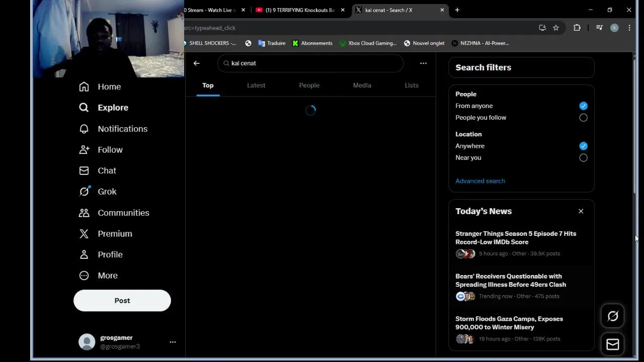Close the 9 TERRIFYING Knockouts tab

click(x=343, y=10)
